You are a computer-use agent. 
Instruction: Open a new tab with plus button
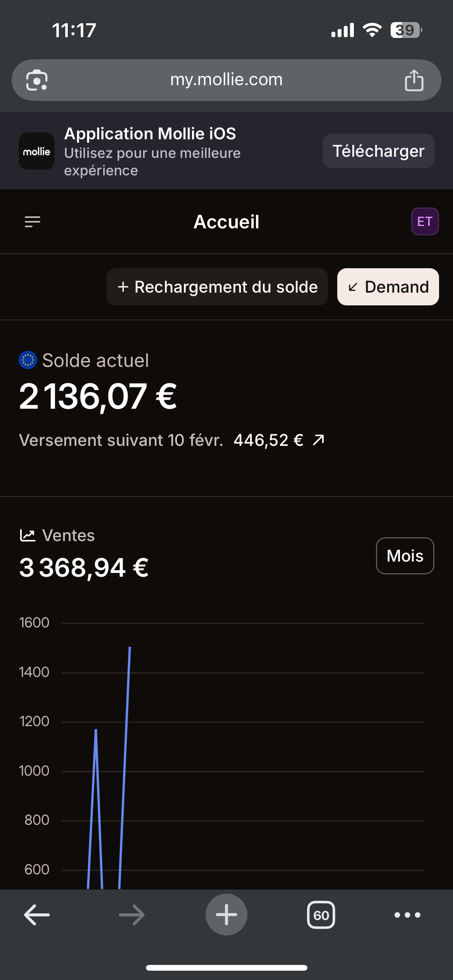(226, 915)
